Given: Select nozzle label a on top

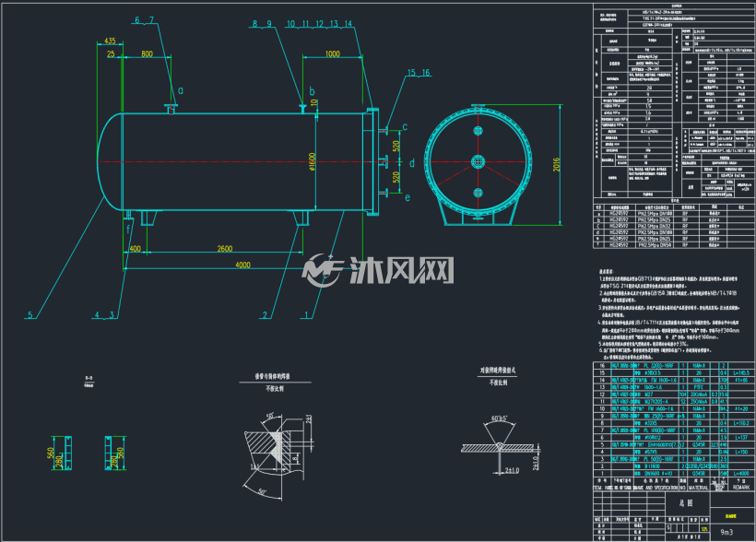Looking at the screenshot, I should (181, 90).
